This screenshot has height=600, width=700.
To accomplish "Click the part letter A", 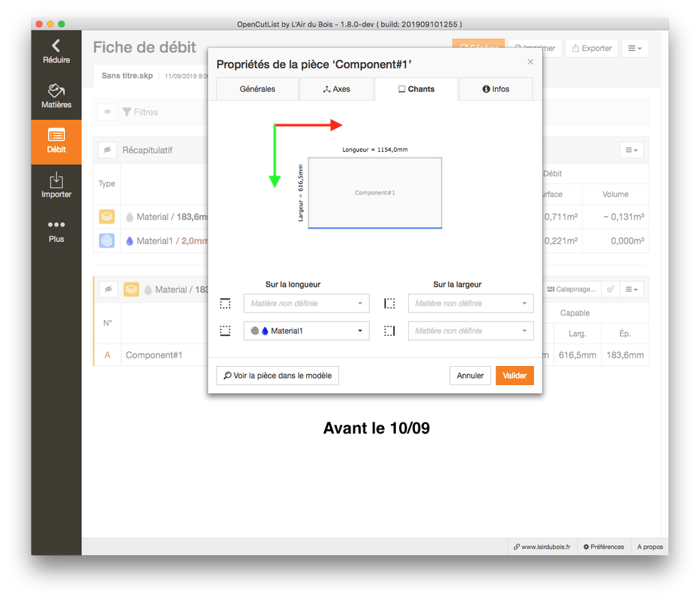I will pyautogui.click(x=107, y=355).
